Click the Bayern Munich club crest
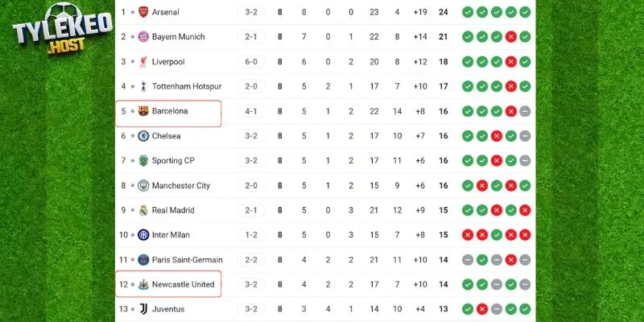 click(143, 37)
